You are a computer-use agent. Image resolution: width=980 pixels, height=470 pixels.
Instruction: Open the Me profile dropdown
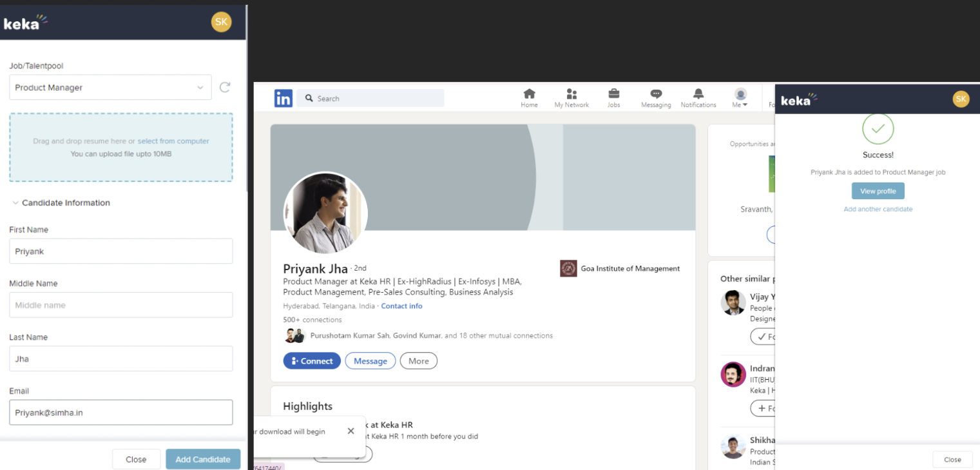pyautogui.click(x=740, y=98)
